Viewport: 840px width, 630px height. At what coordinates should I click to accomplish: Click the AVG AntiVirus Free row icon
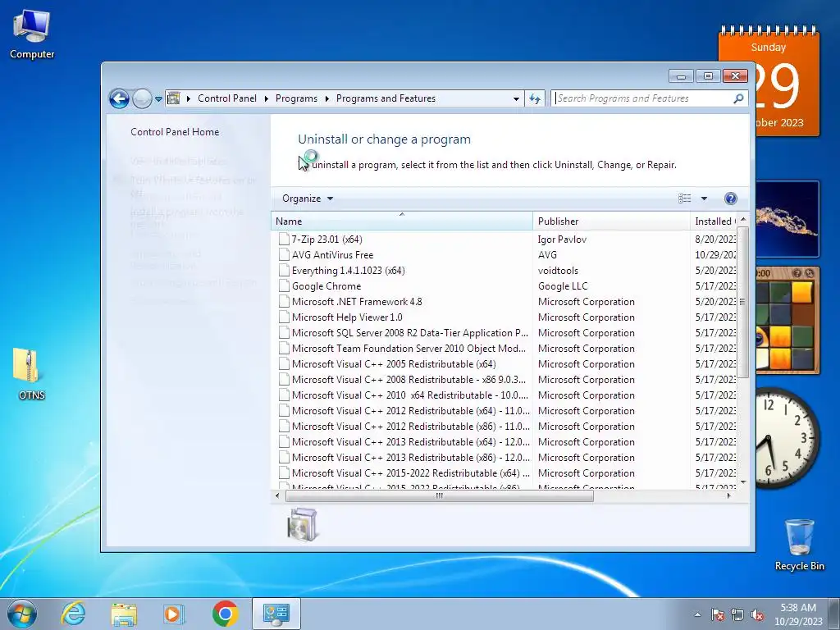click(x=284, y=255)
